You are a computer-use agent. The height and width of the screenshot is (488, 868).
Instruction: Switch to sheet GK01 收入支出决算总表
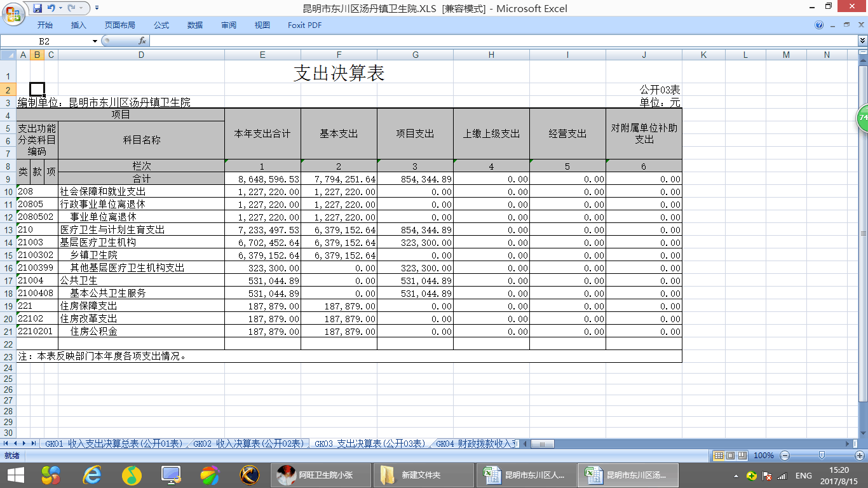click(x=113, y=444)
